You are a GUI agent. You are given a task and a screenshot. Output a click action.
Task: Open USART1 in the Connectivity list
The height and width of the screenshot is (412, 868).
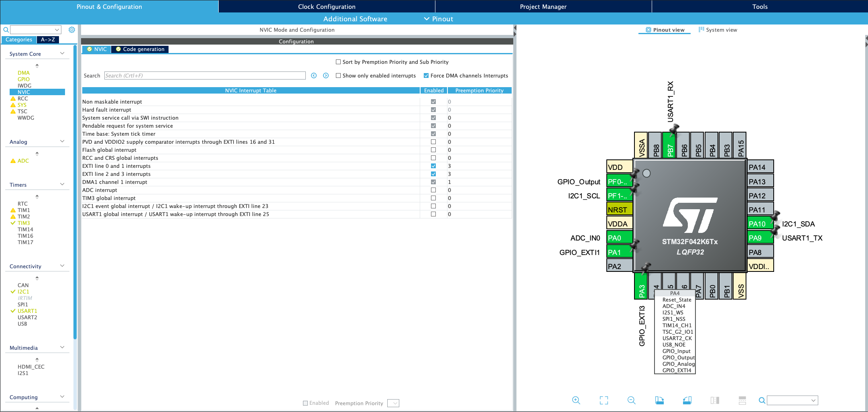point(27,311)
